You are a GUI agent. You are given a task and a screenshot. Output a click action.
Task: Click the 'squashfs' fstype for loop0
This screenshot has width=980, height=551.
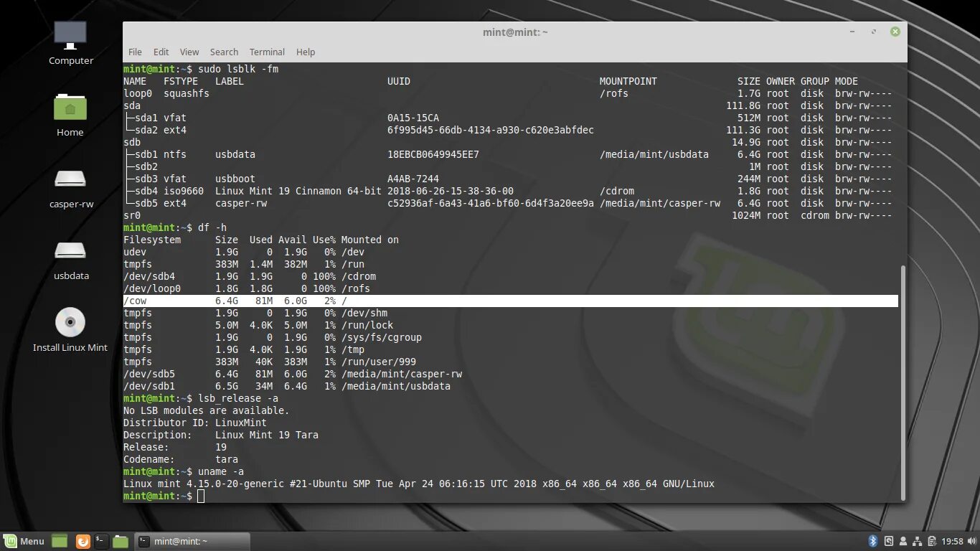(x=187, y=93)
